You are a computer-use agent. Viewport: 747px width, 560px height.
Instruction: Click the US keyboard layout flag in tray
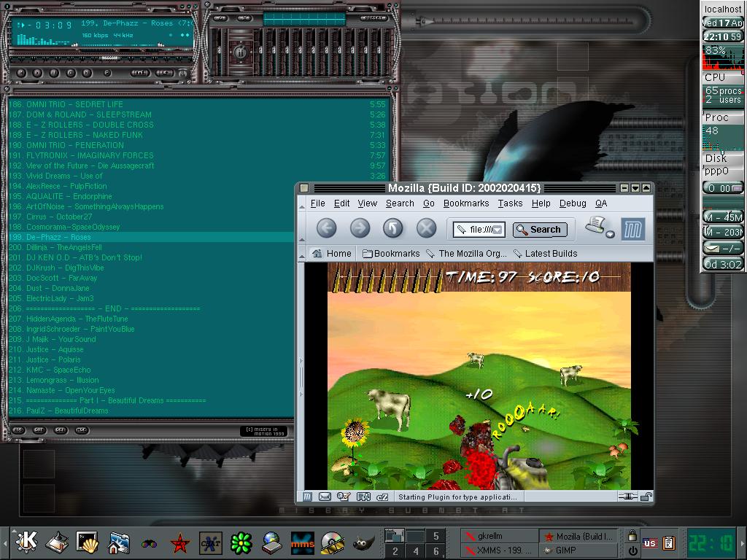pos(650,542)
